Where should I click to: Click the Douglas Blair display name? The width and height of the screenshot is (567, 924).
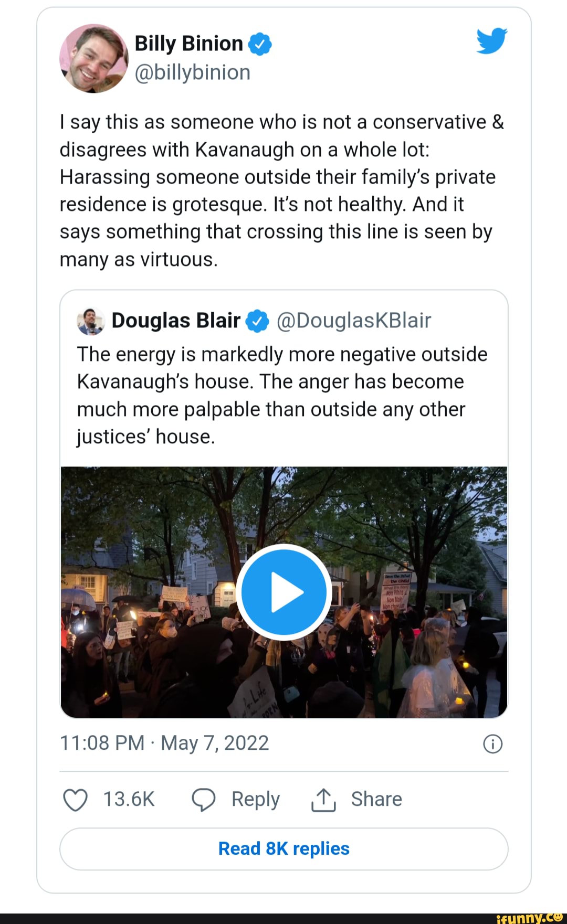[176, 321]
